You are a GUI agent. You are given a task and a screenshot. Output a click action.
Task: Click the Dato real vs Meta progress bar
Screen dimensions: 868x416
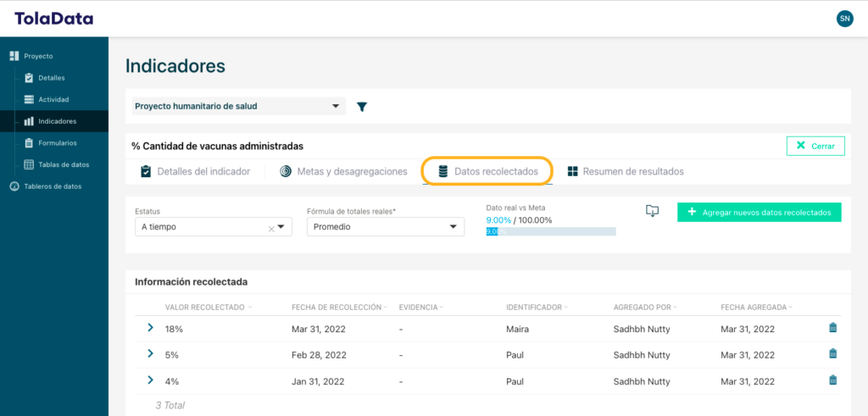(551, 232)
